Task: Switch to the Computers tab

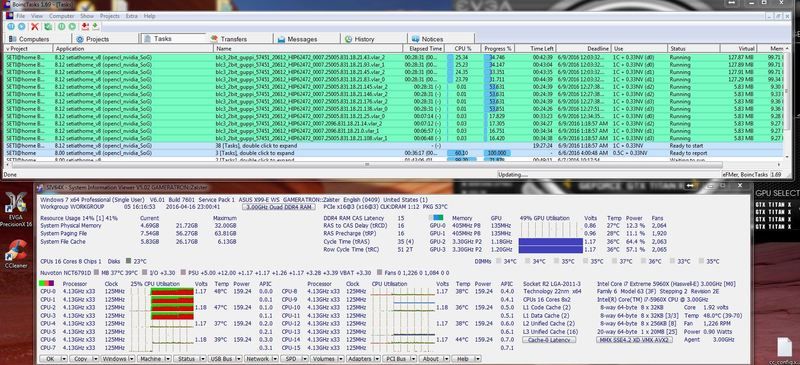Action: [x=36, y=39]
